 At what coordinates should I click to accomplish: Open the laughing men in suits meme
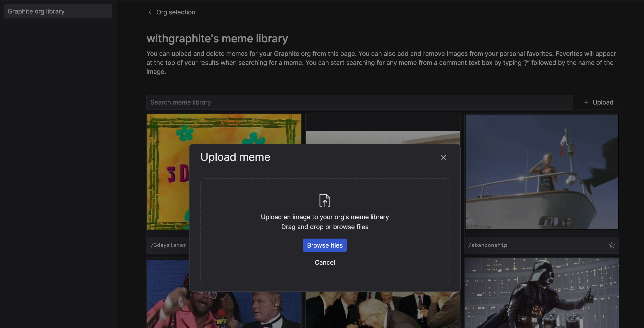(x=382, y=310)
